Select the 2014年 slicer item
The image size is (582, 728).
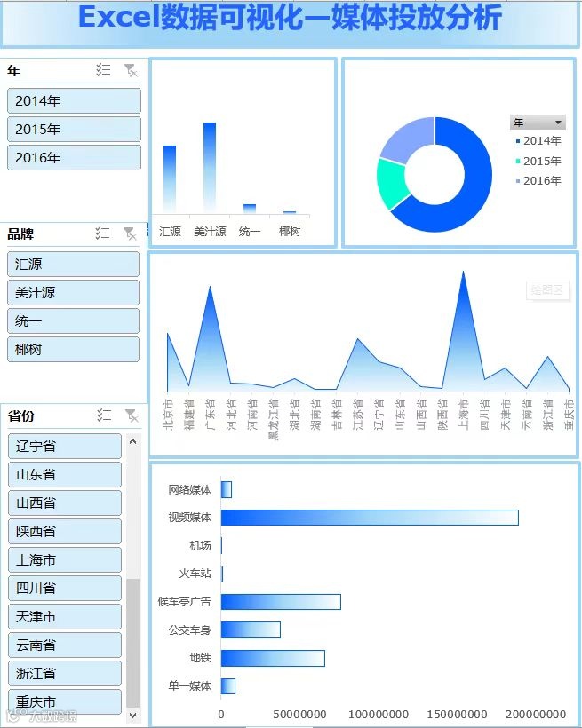[74, 100]
